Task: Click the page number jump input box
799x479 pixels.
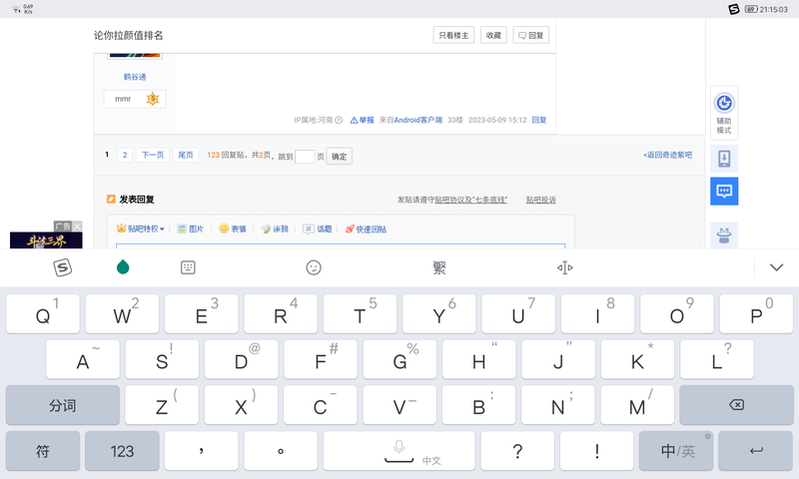Action: coord(305,156)
